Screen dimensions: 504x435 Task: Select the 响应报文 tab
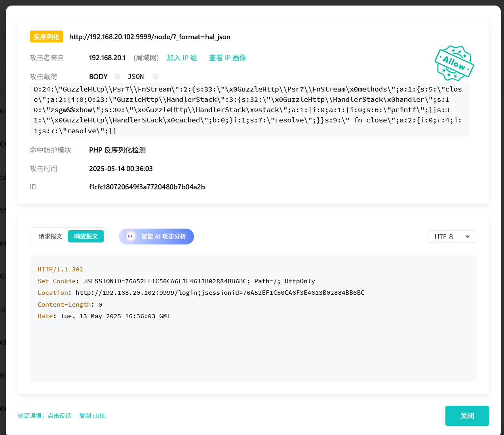click(86, 237)
